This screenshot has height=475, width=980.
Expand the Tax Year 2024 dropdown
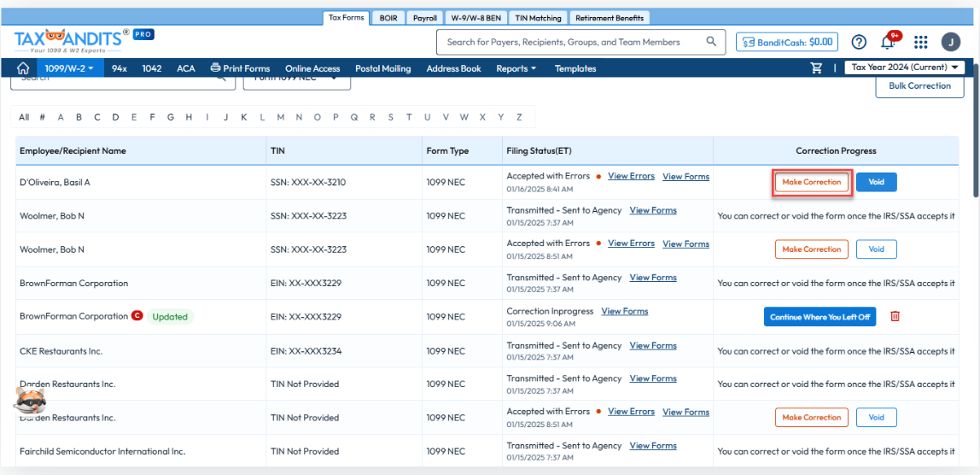(903, 67)
